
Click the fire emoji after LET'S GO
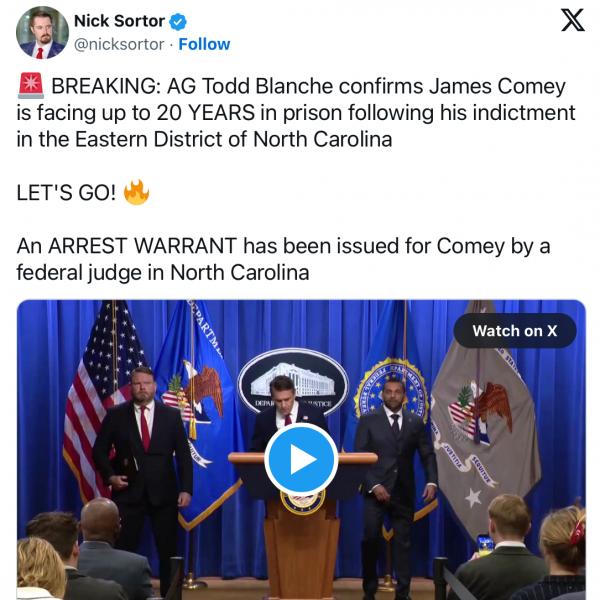(136, 192)
